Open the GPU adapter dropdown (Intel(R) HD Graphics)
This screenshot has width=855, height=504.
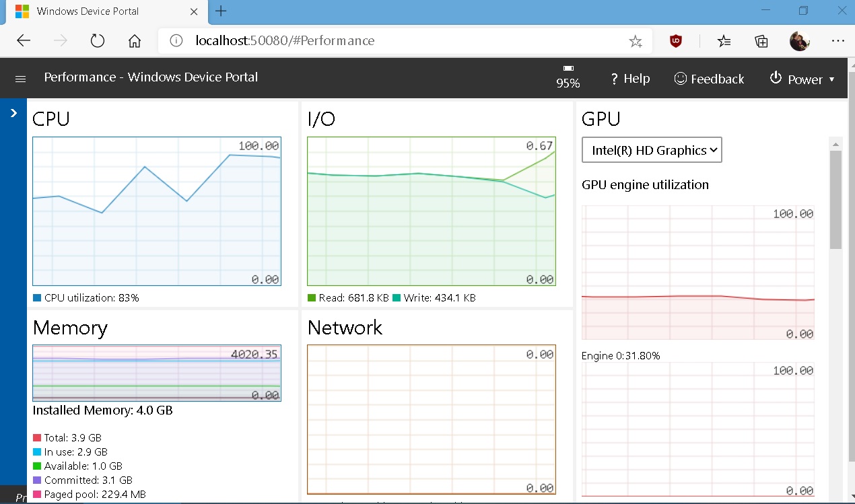point(652,150)
